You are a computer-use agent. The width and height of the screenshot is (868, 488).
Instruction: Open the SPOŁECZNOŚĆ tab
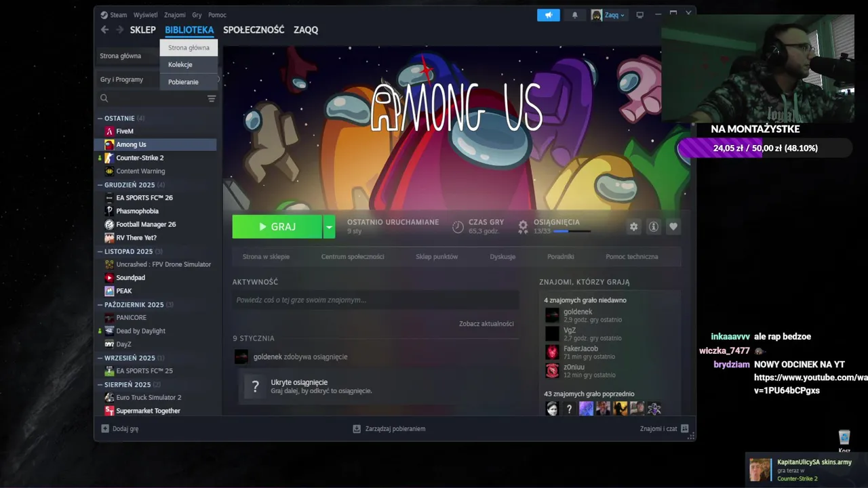click(254, 30)
